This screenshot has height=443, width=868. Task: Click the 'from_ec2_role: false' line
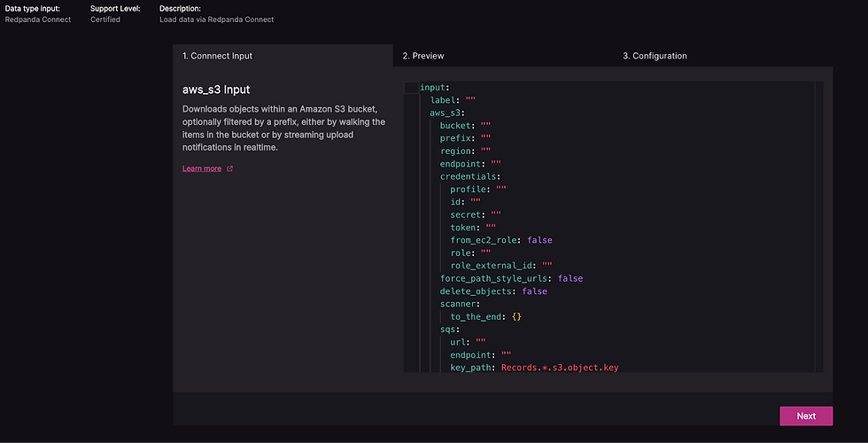point(501,240)
